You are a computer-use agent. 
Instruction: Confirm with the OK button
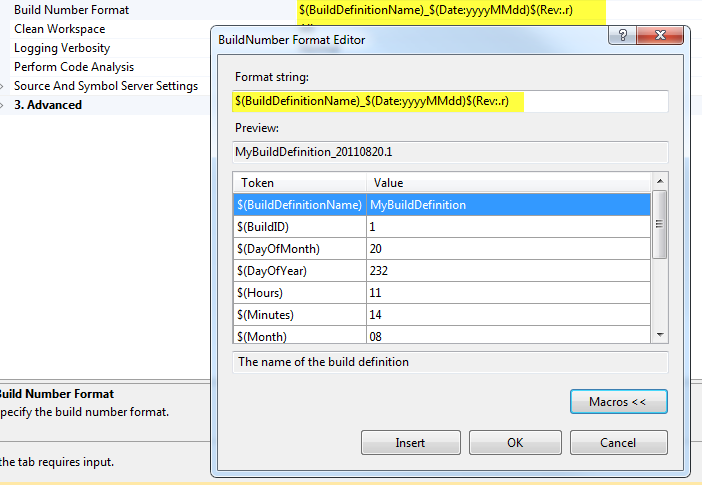[515, 442]
